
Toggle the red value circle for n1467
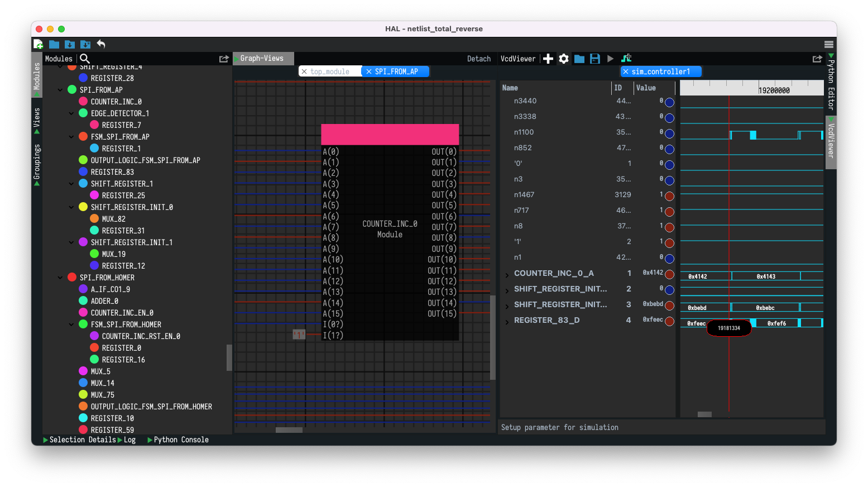669,197
